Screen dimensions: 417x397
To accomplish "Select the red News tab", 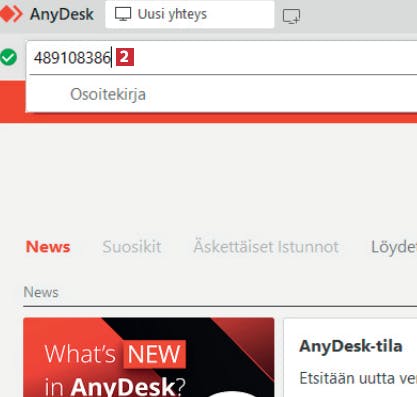I will pyautogui.click(x=48, y=247).
